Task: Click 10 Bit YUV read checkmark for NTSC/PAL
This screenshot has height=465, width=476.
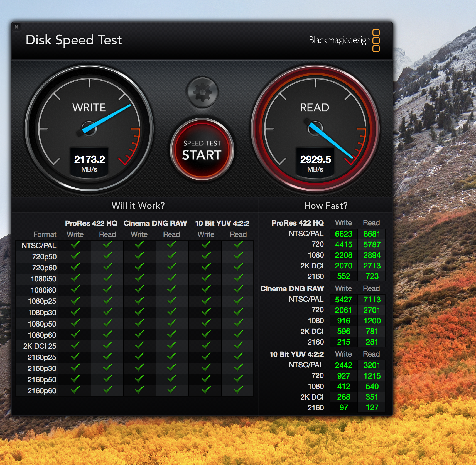Action: (x=238, y=245)
